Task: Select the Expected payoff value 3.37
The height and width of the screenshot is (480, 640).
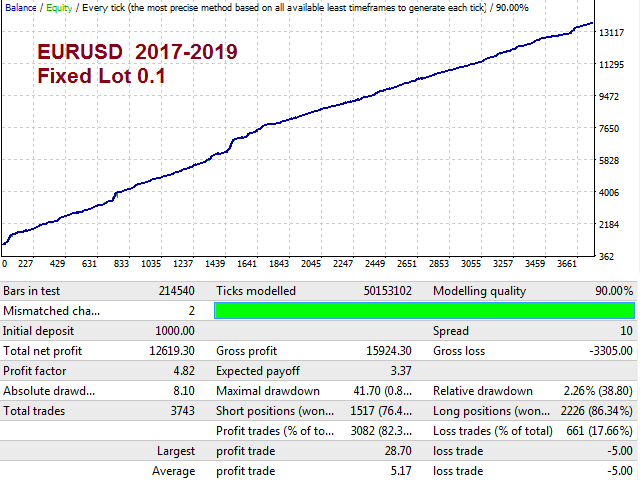Action: click(401, 371)
